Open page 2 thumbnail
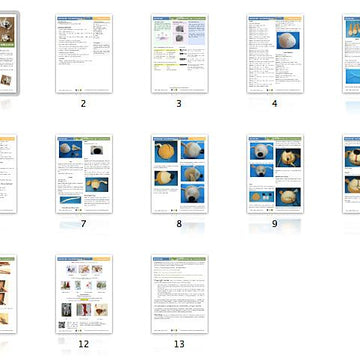Screen dimensions: 360x360 tap(84, 54)
